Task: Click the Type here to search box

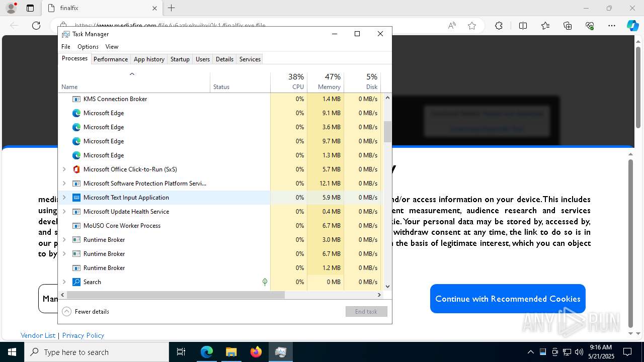Action: click(97, 352)
